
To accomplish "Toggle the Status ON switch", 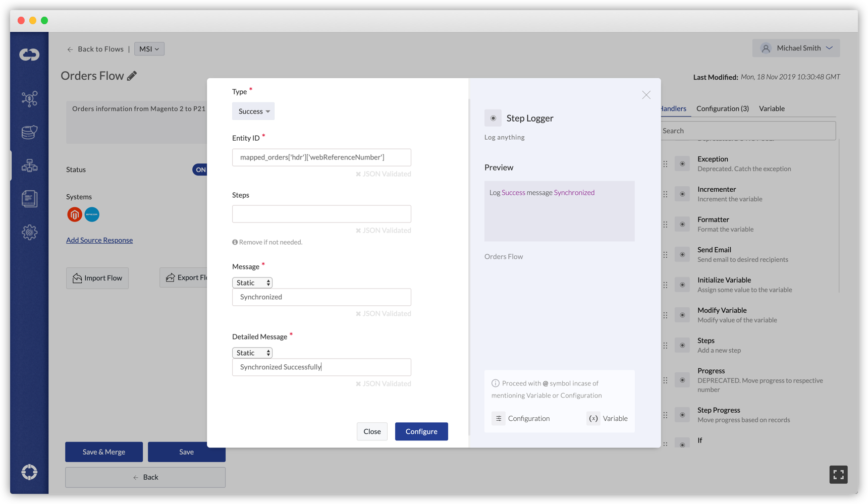I will click(x=200, y=170).
